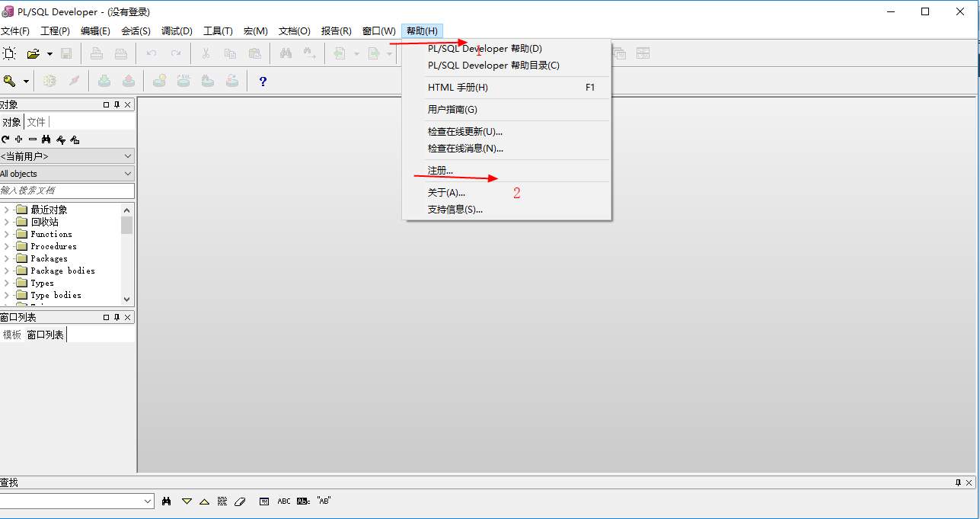Open the 工具(T) menu

pos(218,31)
